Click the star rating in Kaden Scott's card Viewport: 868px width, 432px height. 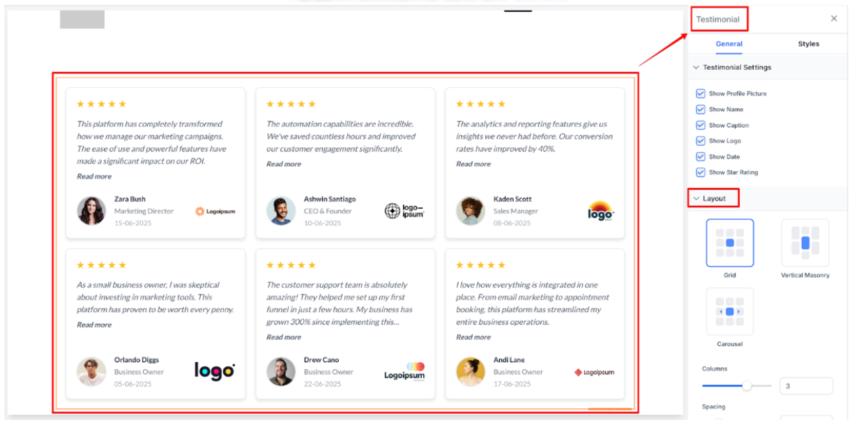tap(480, 104)
